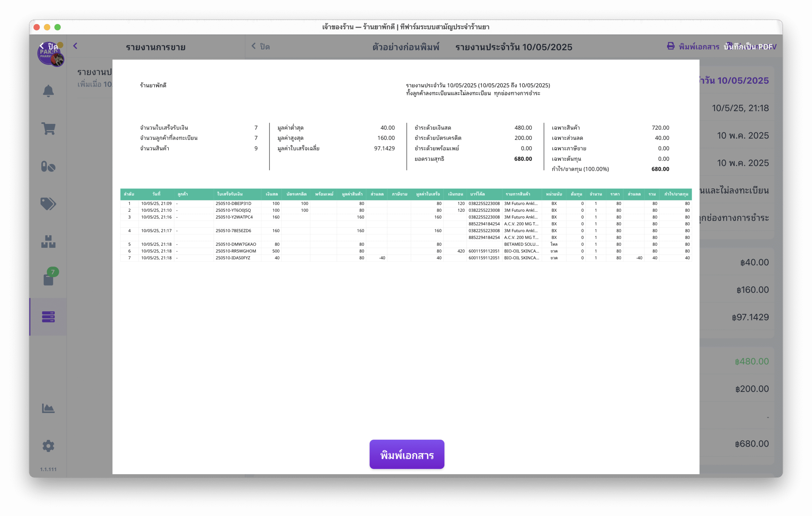Click printer icon beside พิมพ์เอกสาร header

click(670, 46)
